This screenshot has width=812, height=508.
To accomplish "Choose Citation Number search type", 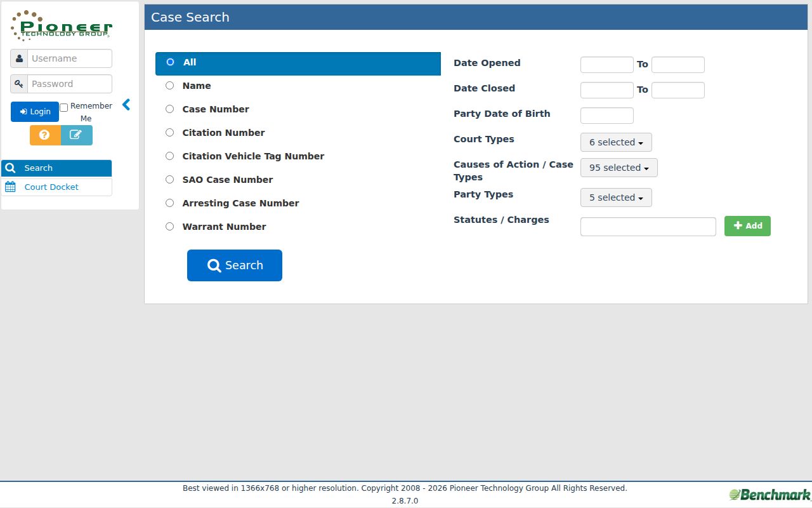I will [169, 133].
